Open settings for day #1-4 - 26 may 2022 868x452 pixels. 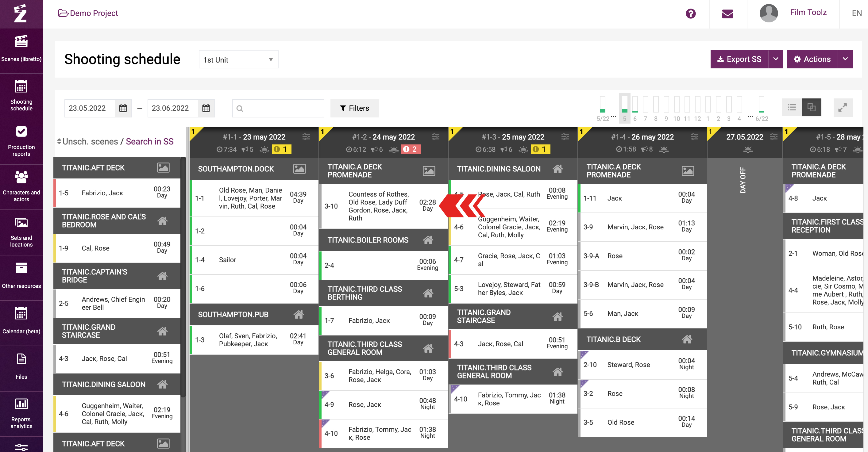click(694, 137)
